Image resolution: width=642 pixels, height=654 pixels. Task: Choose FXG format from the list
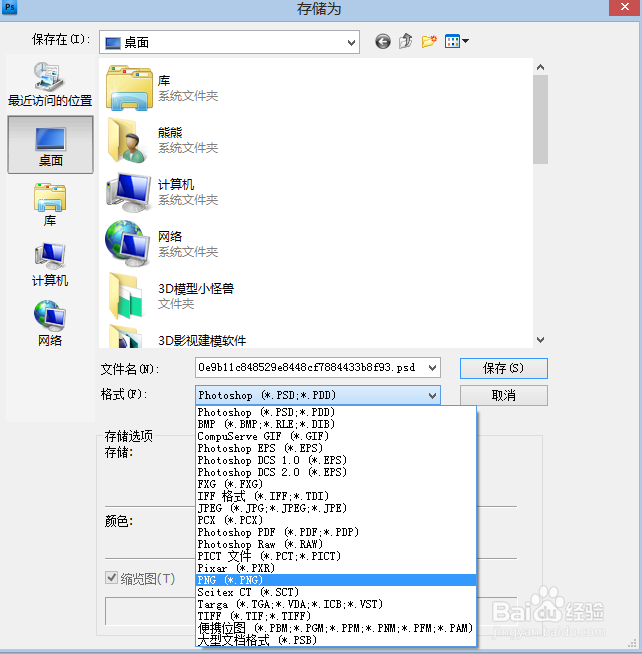pos(336,484)
